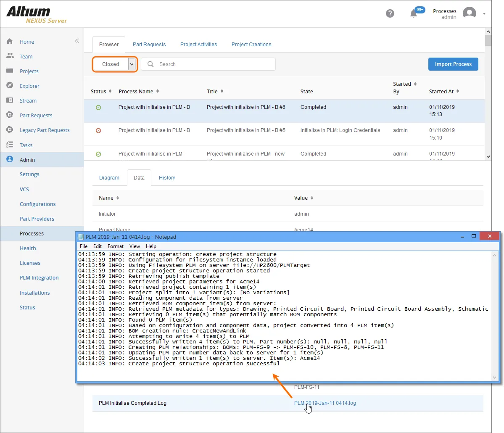Select the 'Project with initialise in PLM - B #6' row
The image size is (504, 433).
pyautogui.click(x=284, y=111)
